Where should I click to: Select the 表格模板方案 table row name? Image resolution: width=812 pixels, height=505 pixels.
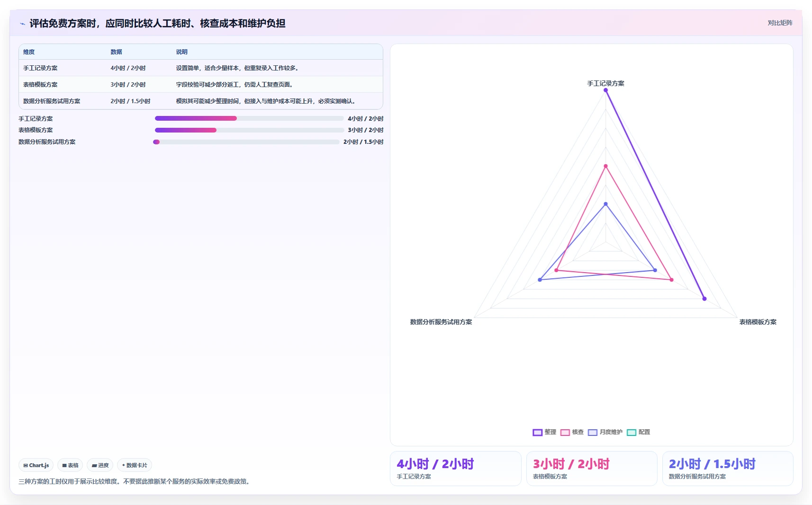coord(40,85)
